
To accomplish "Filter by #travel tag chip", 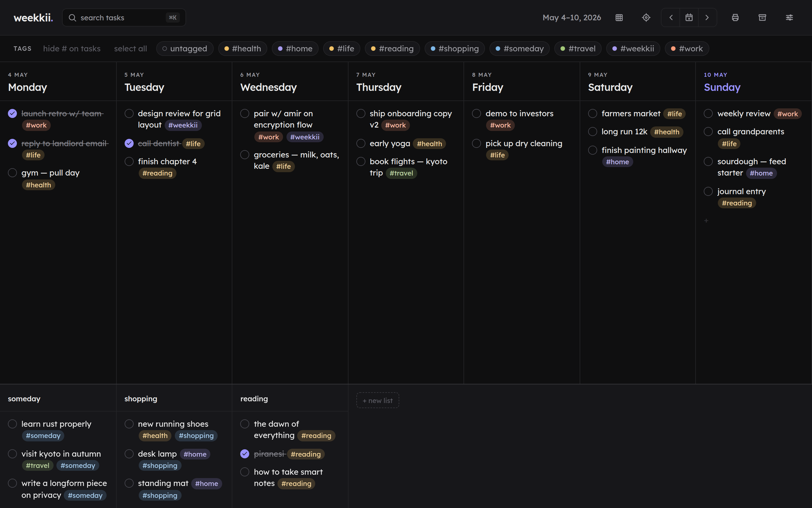I will point(578,49).
